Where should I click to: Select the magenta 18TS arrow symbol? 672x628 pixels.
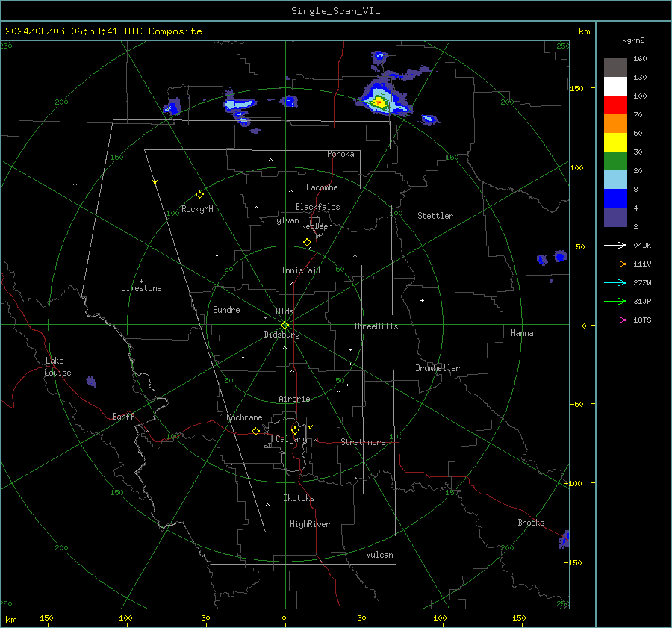pos(615,320)
